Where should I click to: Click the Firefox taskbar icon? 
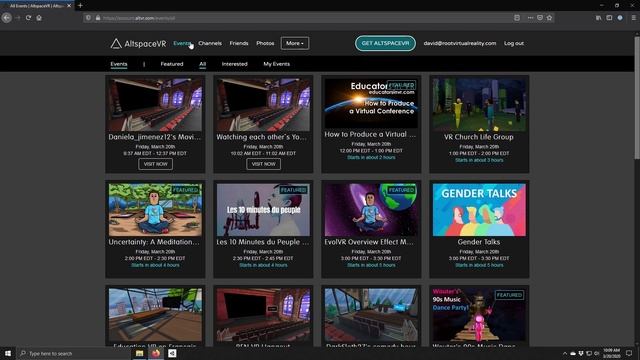click(x=156, y=353)
